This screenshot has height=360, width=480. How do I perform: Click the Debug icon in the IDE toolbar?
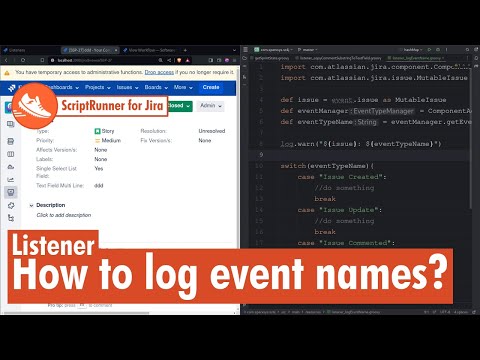click(438, 50)
